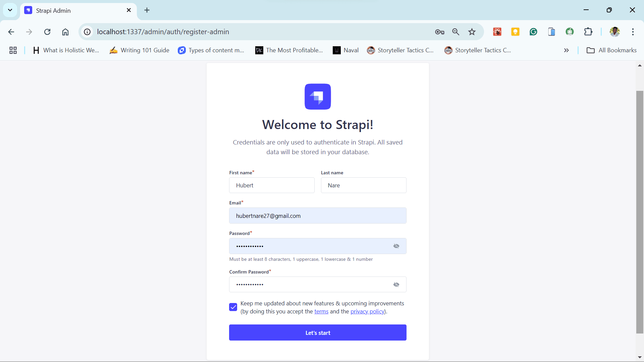Open the Writing 101 Guide bookmark
The height and width of the screenshot is (362, 644).
coord(140,50)
